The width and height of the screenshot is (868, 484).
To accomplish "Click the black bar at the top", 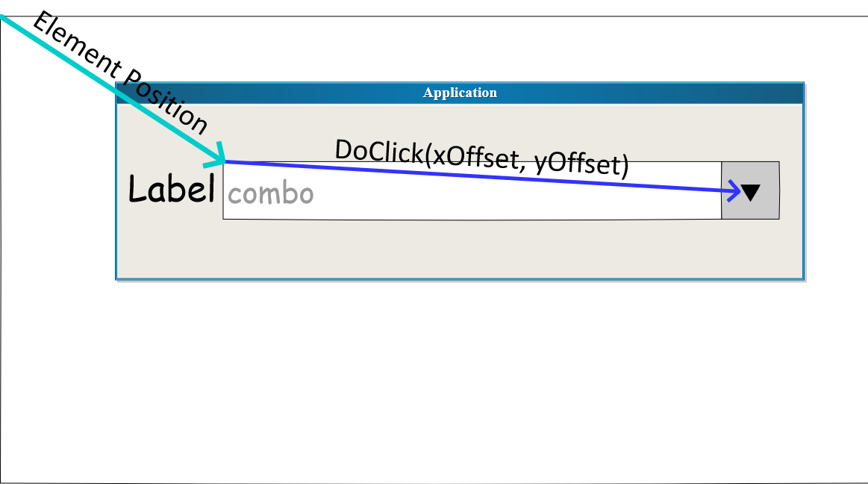I will (x=448, y=7).
